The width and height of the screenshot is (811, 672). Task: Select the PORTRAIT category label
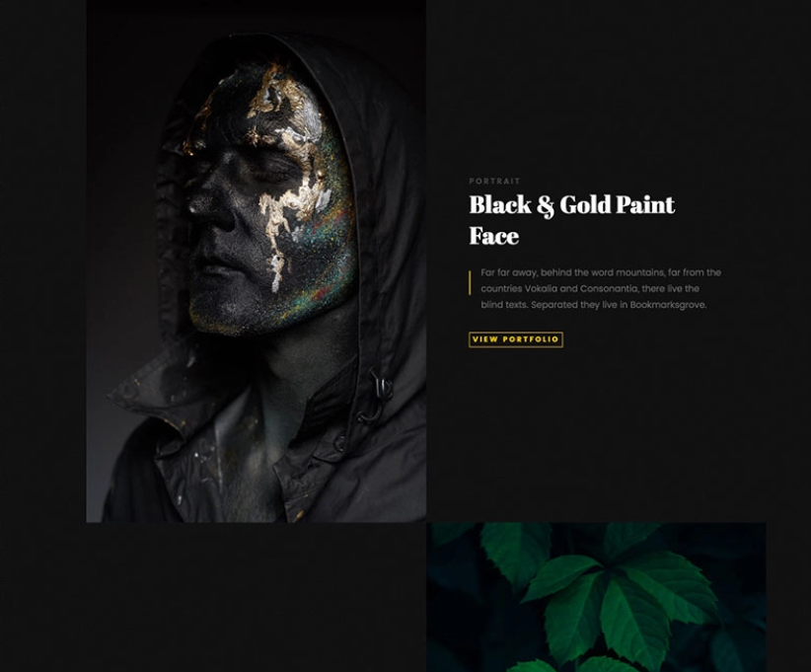coord(494,181)
